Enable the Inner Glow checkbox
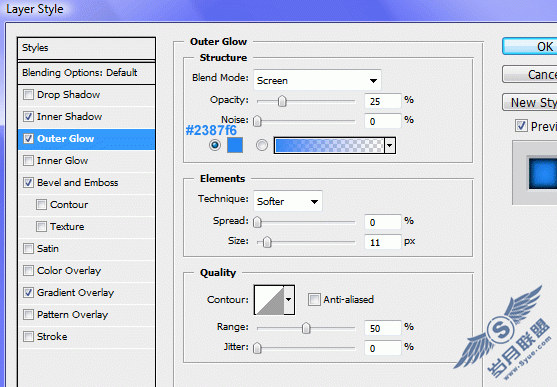This screenshot has width=557, height=387. (28, 161)
